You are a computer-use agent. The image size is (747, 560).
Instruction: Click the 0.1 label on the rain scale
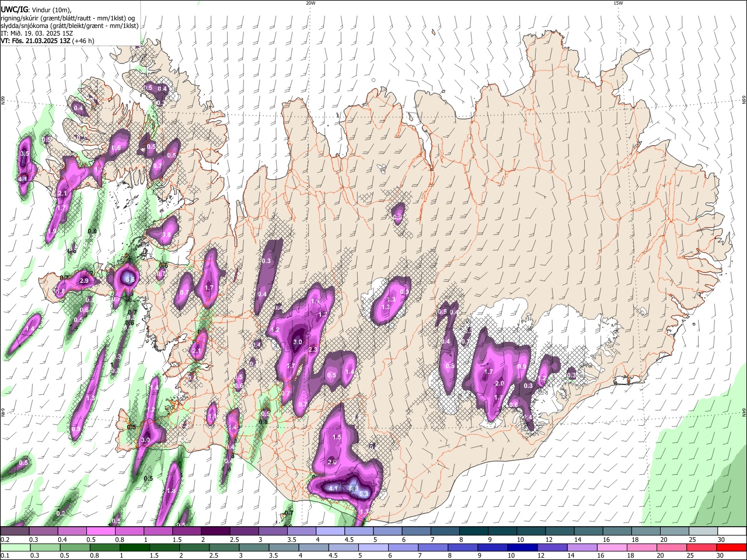(x=5, y=555)
